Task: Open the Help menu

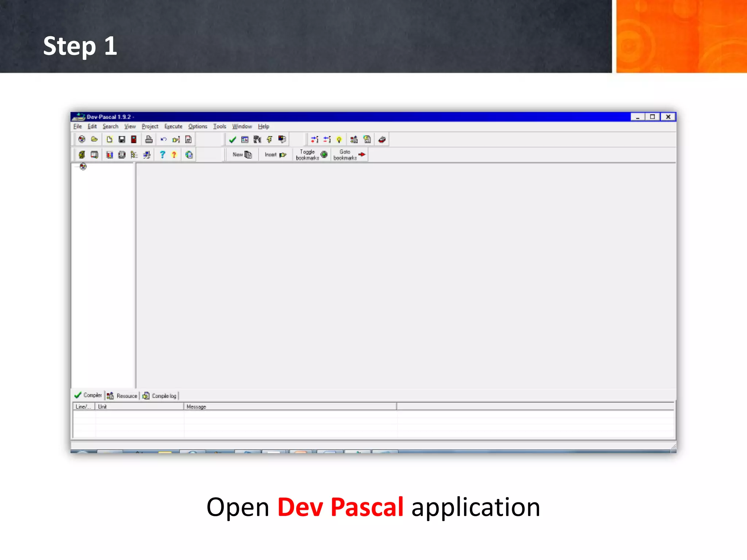Action: [x=263, y=127]
